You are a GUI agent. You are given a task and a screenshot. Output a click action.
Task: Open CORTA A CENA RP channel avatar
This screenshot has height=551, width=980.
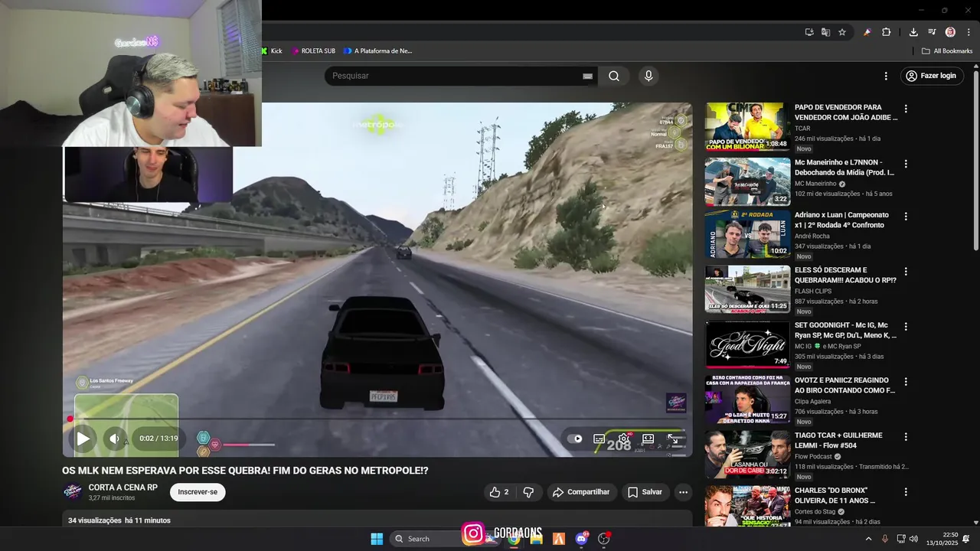coord(73,492)
